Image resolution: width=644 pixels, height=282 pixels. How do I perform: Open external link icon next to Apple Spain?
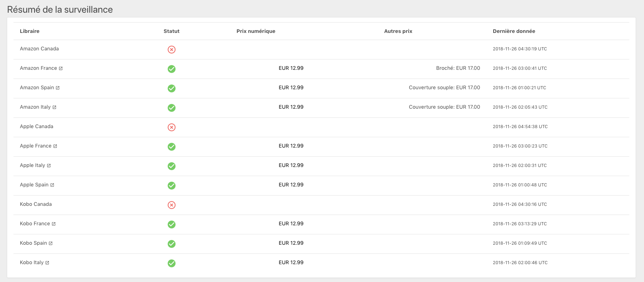coord(52,185)
